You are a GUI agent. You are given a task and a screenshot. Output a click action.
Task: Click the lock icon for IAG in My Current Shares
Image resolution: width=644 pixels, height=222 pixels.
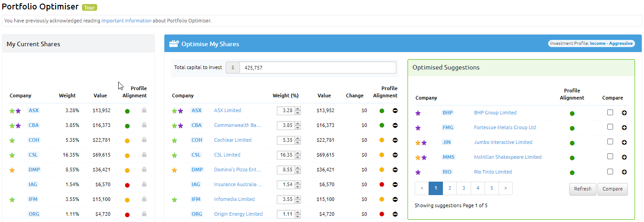144,184
